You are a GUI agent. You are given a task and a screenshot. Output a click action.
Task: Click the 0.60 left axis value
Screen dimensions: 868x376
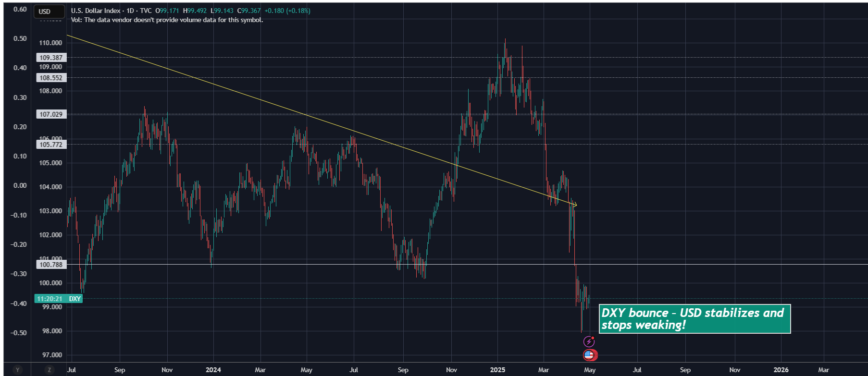click(20, 9)
